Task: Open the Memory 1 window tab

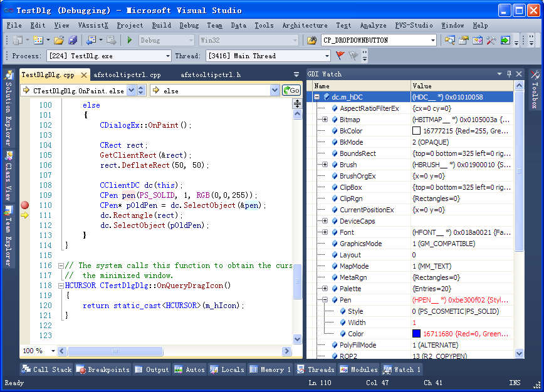Action: 270,369
